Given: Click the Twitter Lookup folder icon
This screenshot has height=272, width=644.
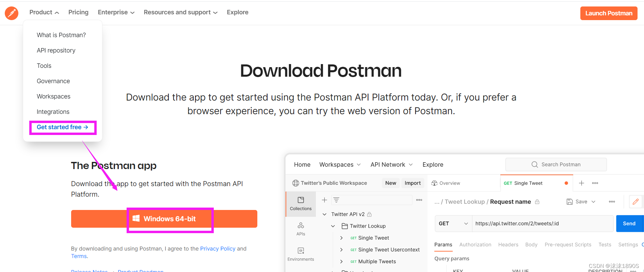Looking at the screenshot, I should 344,226.
